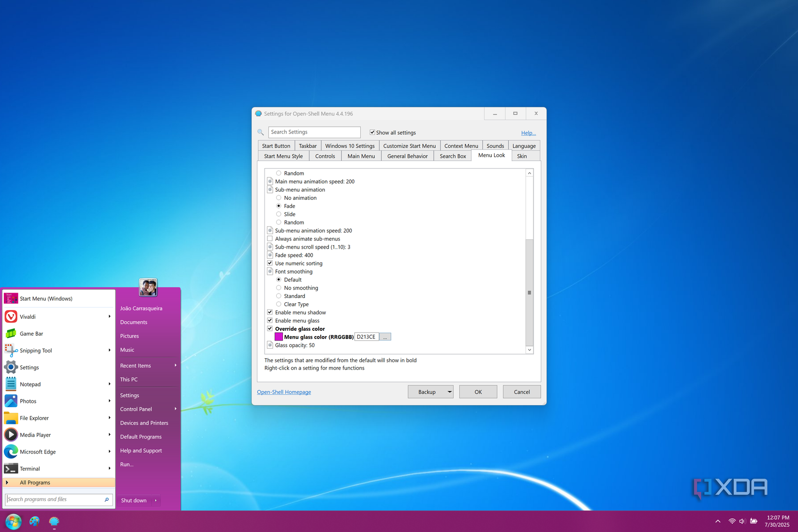This screenshot has height=532, width=798.
Task: Open Game Bar from the Start menu
Action: pos(31,333)
